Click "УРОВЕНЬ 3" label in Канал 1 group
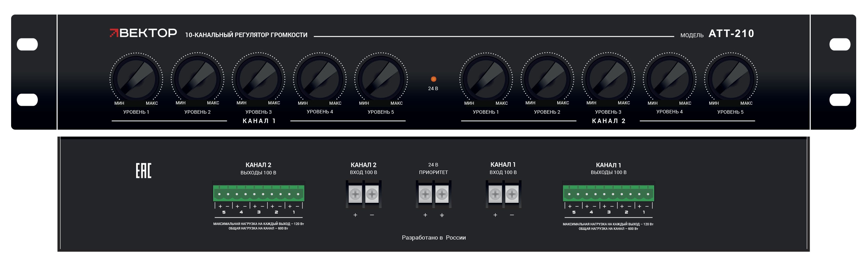The width and height of the screenshot is (868, 260). click(259, 112)
